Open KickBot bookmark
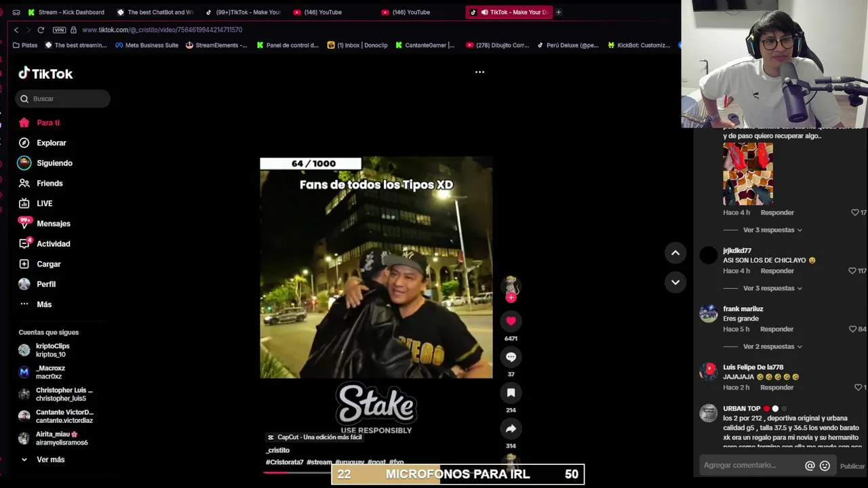This screenshot has width=868, height=488. click(638, 45)
